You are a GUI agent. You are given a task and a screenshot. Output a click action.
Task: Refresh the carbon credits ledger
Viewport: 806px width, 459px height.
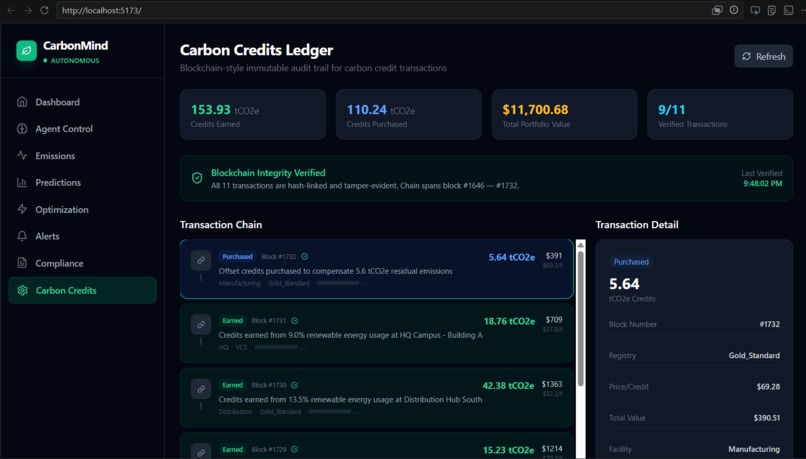(763, 56)
